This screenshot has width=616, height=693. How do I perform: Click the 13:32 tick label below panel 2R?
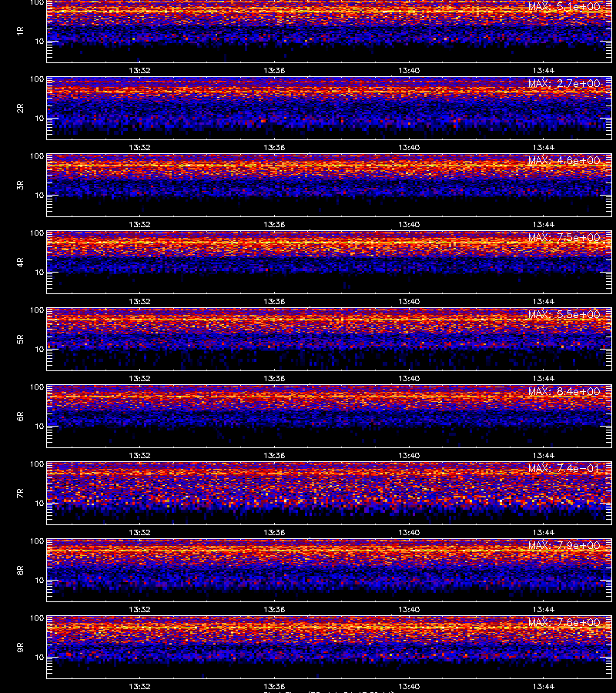139,147
